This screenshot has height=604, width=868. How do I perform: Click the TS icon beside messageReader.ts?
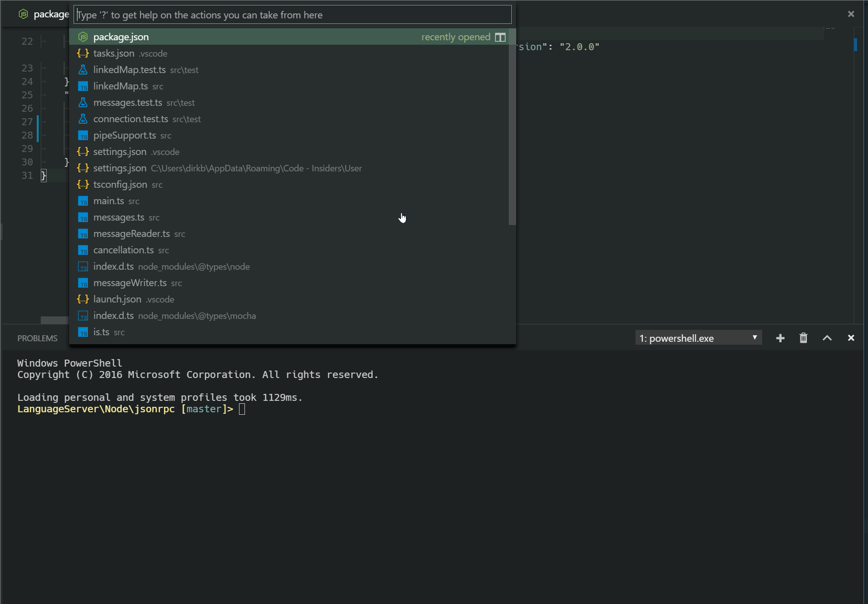[x=82, y=233]
